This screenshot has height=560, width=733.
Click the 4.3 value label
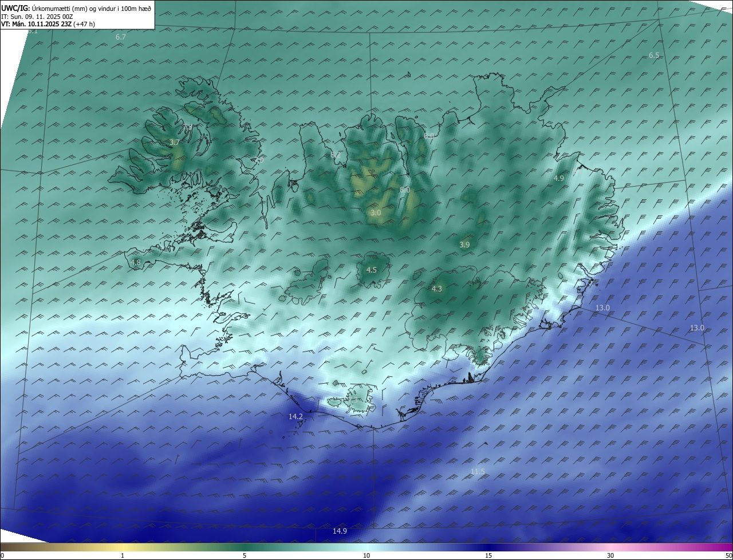[x=437, y=289]
